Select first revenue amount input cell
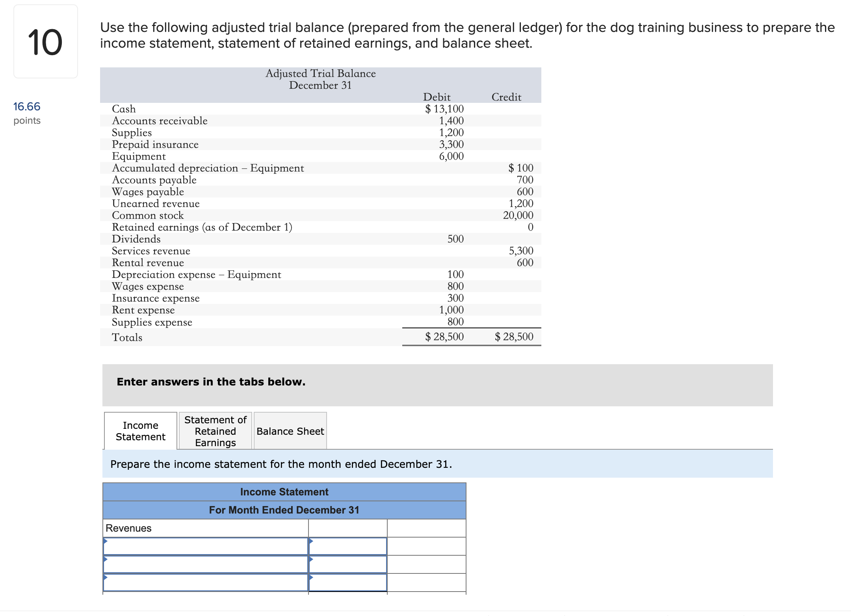 [348, 546]
